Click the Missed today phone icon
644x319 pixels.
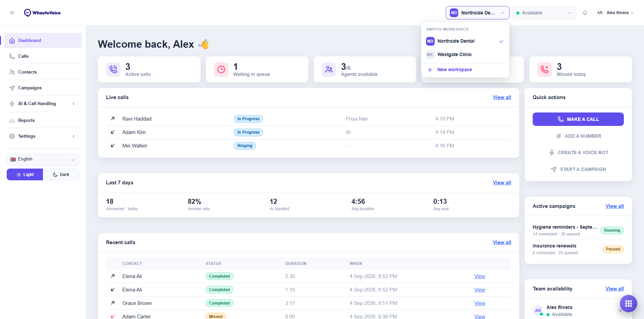[545, 70]
